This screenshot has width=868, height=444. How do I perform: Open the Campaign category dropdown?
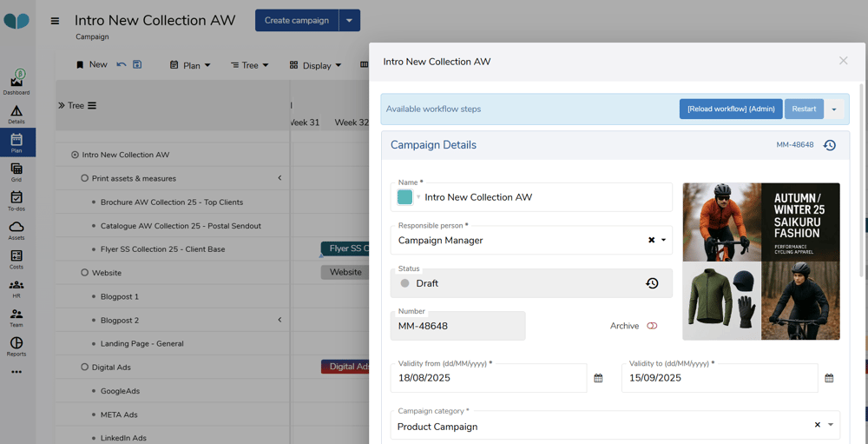click(831, 426)
